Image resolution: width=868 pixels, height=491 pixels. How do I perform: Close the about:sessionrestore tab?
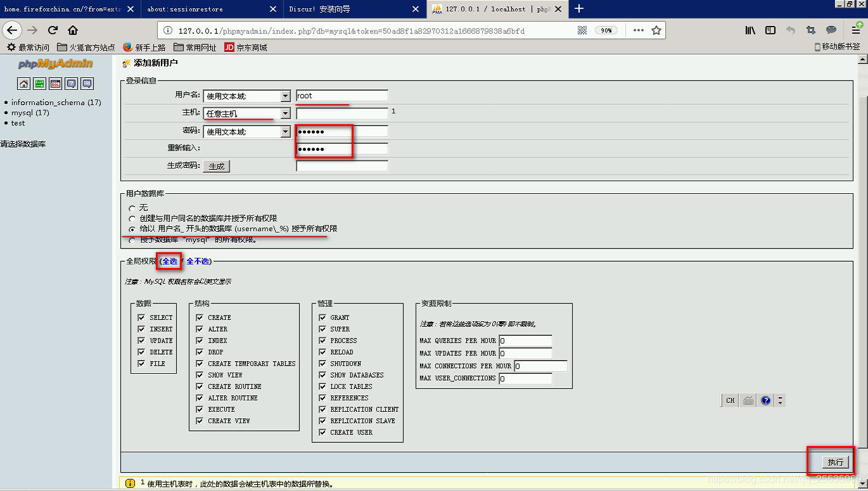(x=273, y=9)
